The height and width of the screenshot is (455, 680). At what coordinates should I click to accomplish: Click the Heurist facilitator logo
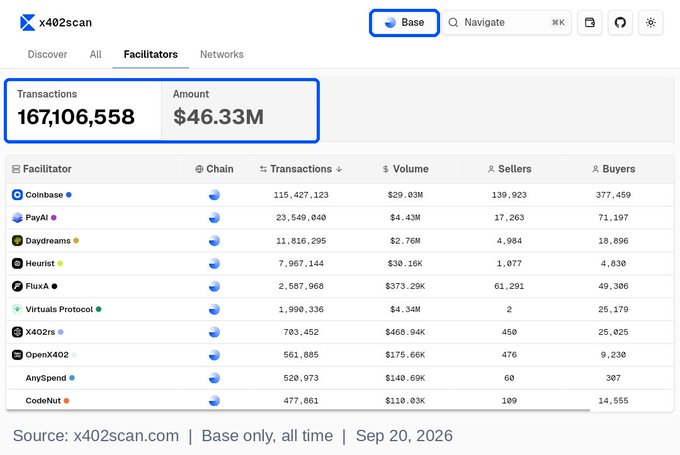coord(17,263)
